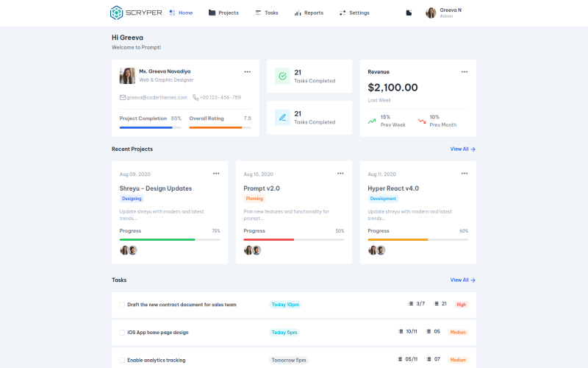588x368 pixels.
Task: Click the red downward trend arrow icon
Action: pyautogui.click(x=422, y=121)
